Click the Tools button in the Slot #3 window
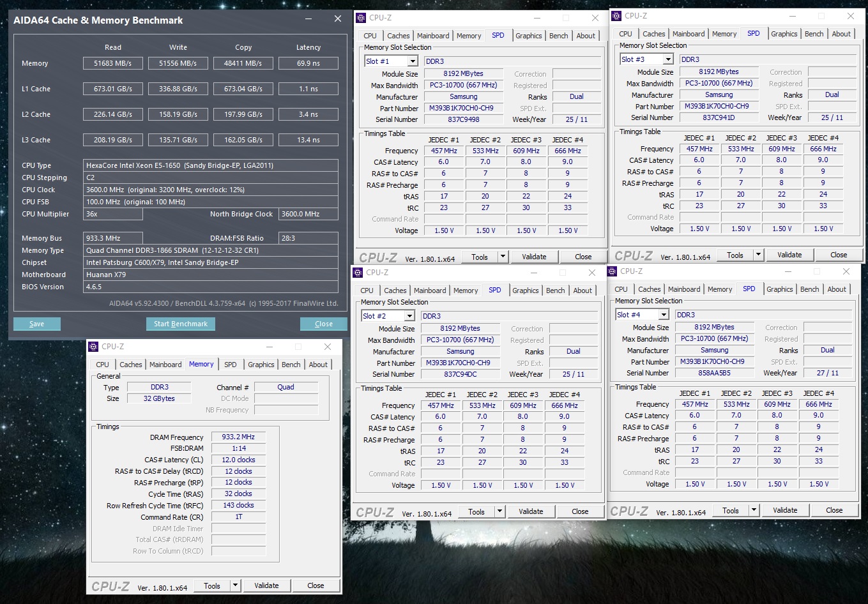 [735, 255]
